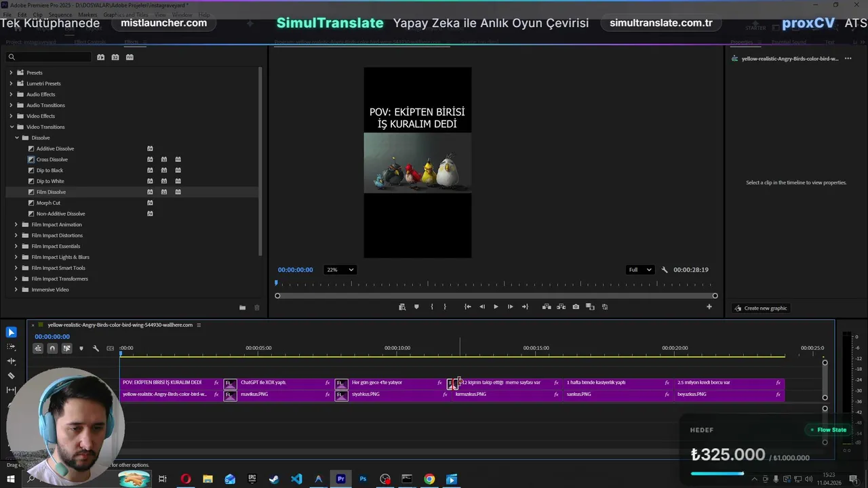Go to In point in Program Monitor
Screen dimensions: 868x488
tap(467, 307)
